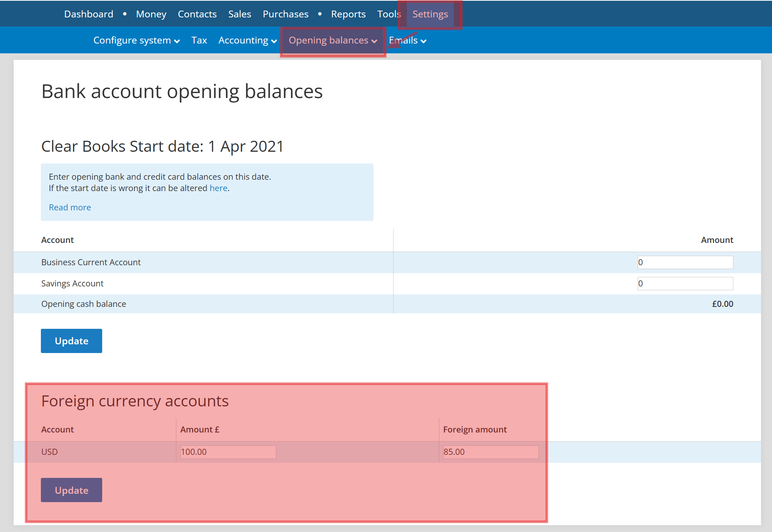Screen dimensions: 772x532
Task: Expand the Accounting dropdown
Action: (x=247, y=40)
